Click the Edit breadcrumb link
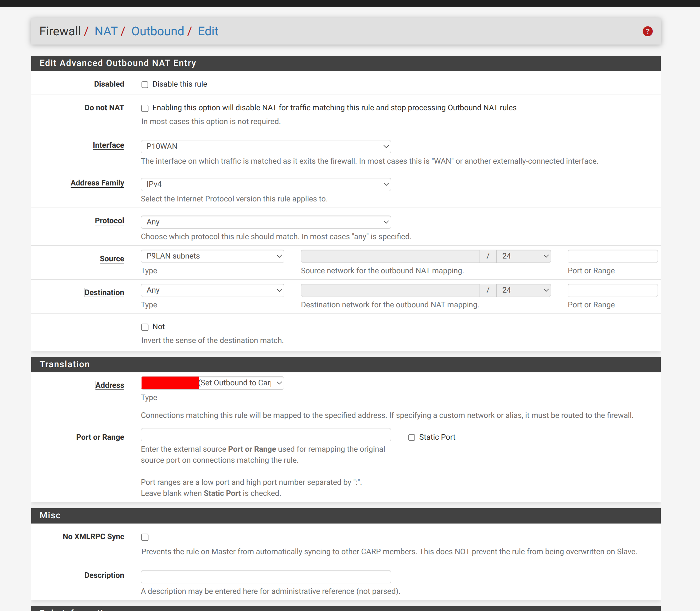The height and width of the screenshot is (611, 700). pyautogui.click(x=208, y=31)
